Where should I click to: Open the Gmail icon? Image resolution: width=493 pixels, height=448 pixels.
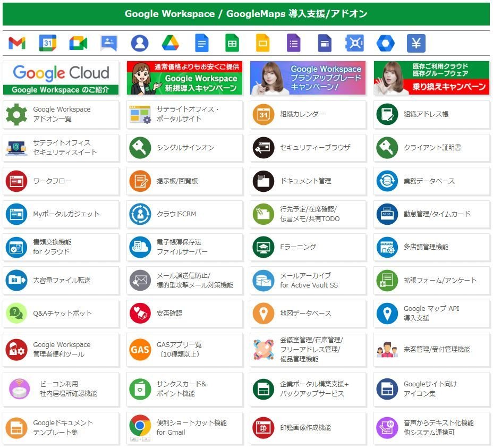click(17, 43)
